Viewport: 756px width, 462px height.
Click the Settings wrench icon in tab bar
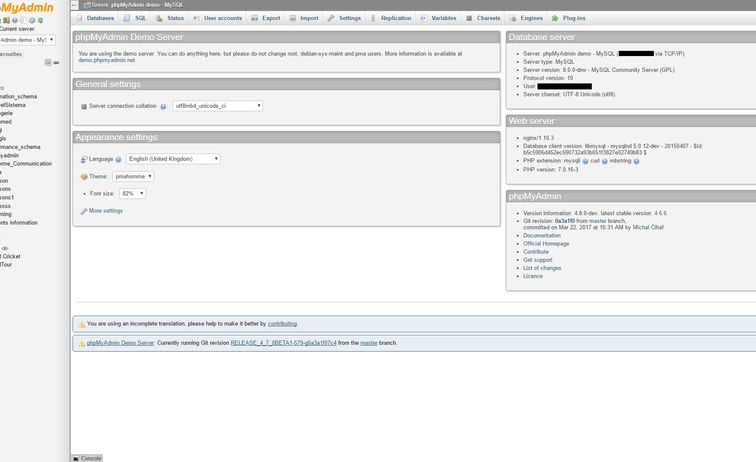(x=331, y=18)
